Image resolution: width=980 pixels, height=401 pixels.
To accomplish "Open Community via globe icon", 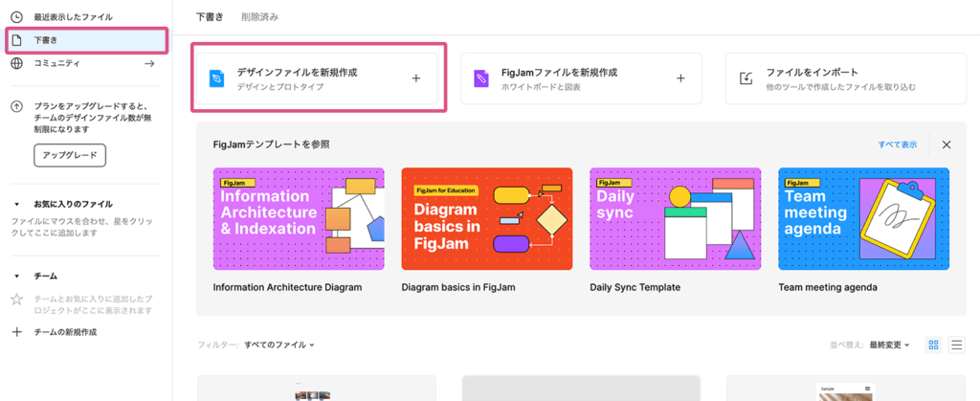I will coord(16,63).
